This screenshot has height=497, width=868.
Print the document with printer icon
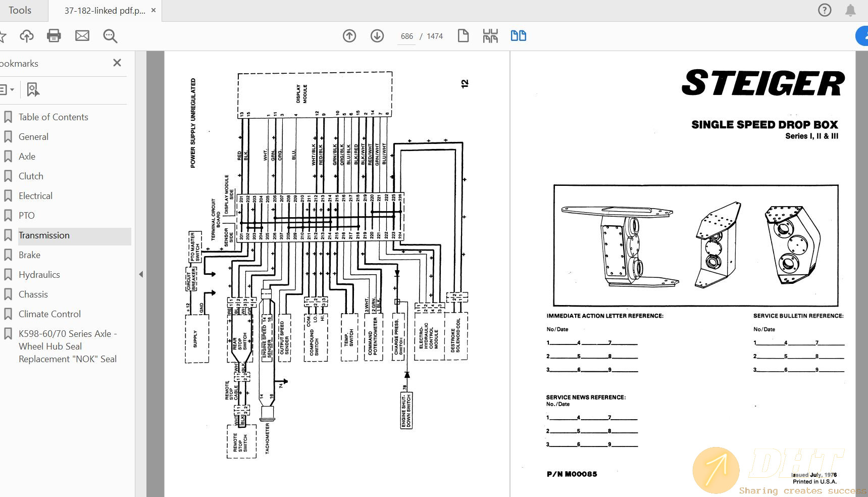(x=54, y=36)
